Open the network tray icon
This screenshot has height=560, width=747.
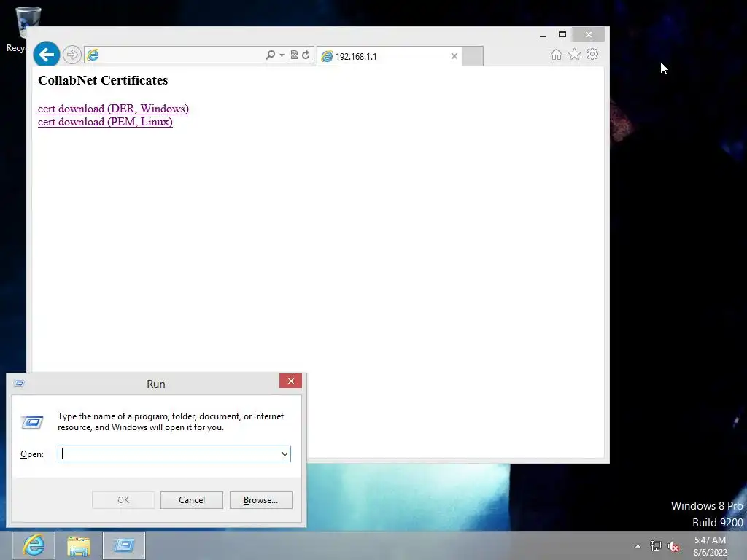(x=656, y=546)
